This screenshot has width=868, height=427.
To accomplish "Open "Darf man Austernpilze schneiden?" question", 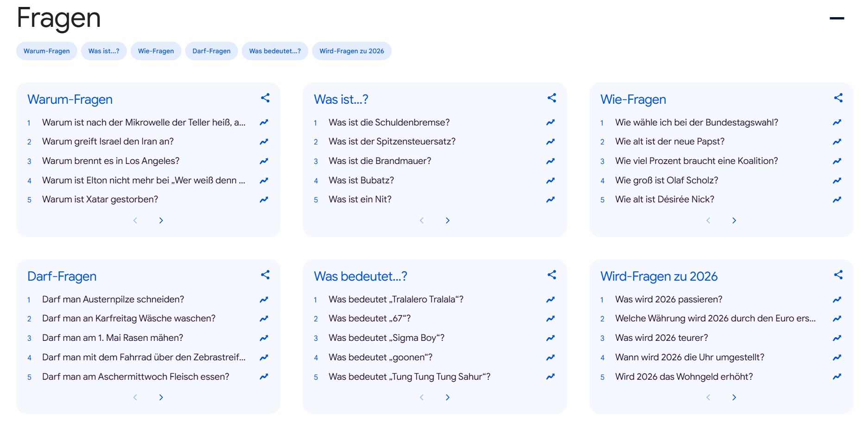I will pos(113,300).
